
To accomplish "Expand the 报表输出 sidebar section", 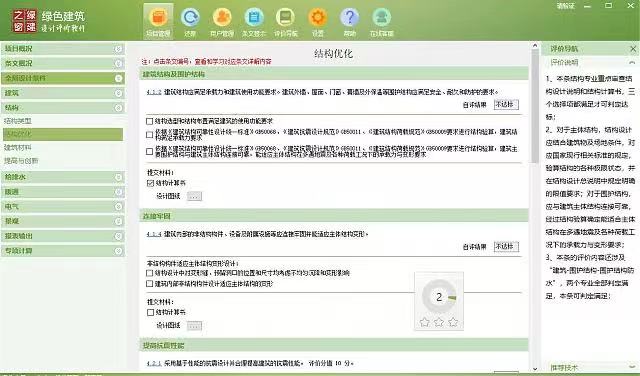I will (118, 236).
